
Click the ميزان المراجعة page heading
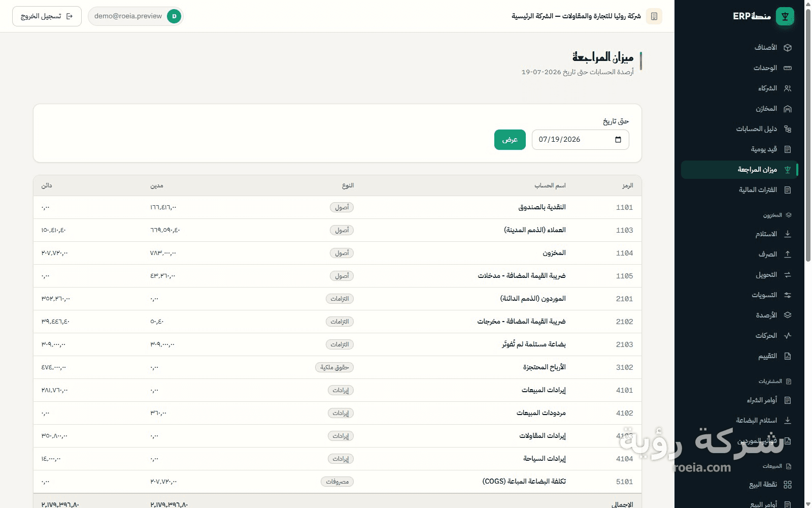point(603,57)
